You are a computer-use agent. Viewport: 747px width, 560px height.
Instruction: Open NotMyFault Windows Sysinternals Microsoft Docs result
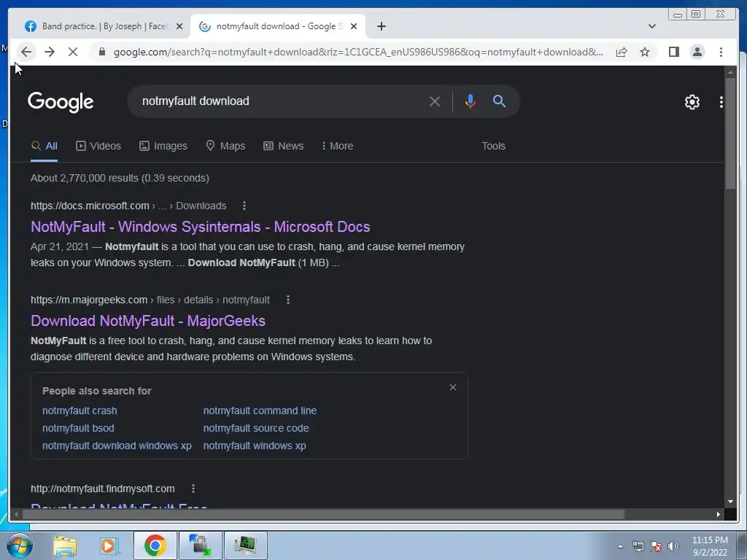pos(200,227)
